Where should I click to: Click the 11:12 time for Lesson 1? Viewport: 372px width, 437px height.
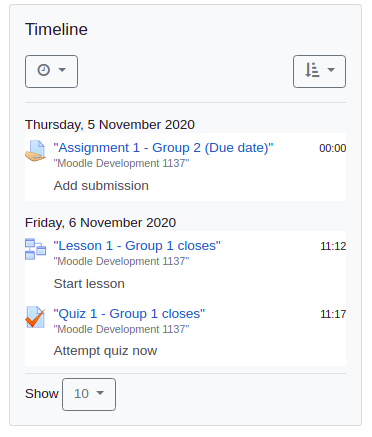click(333, 246)
